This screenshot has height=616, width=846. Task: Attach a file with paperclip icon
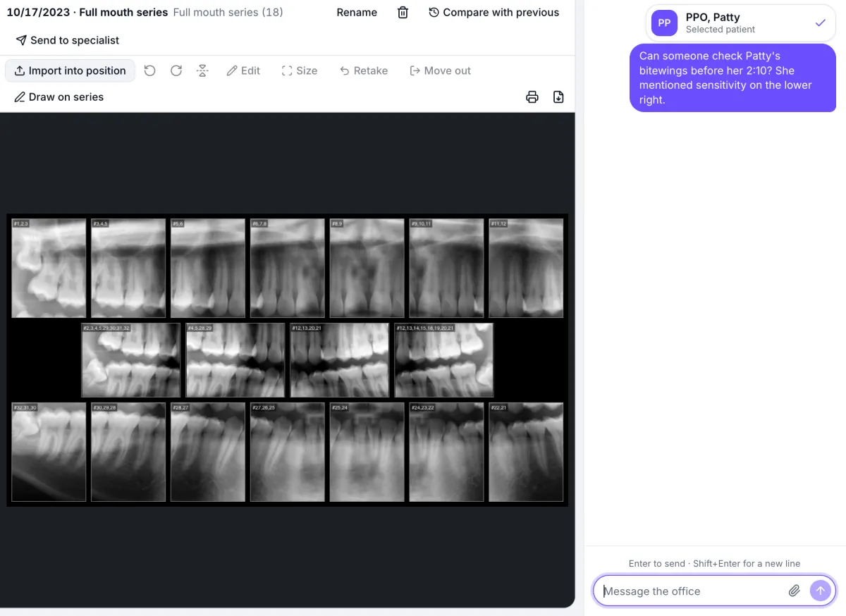pos(794,591)
